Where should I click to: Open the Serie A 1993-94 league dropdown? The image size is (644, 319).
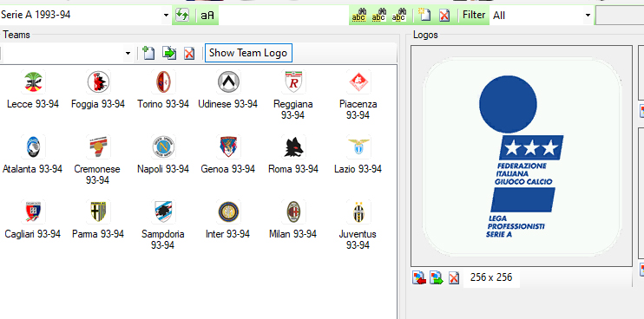[x=166, y=16]
